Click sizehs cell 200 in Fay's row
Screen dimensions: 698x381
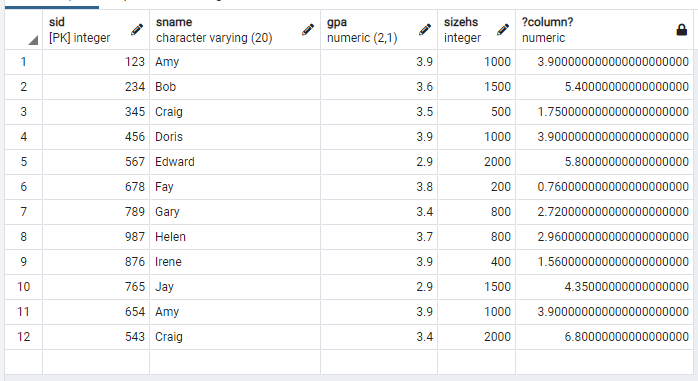[477, 186]
